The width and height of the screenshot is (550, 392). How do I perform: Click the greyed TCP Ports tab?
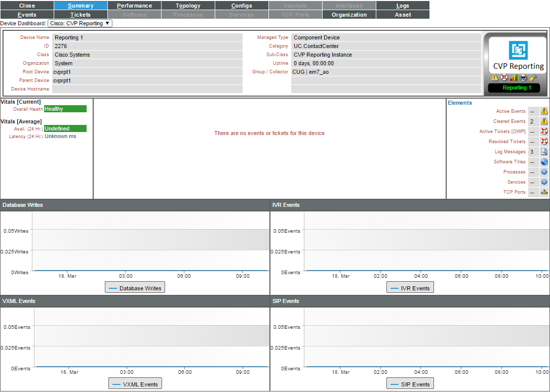[x=295, y=15]
